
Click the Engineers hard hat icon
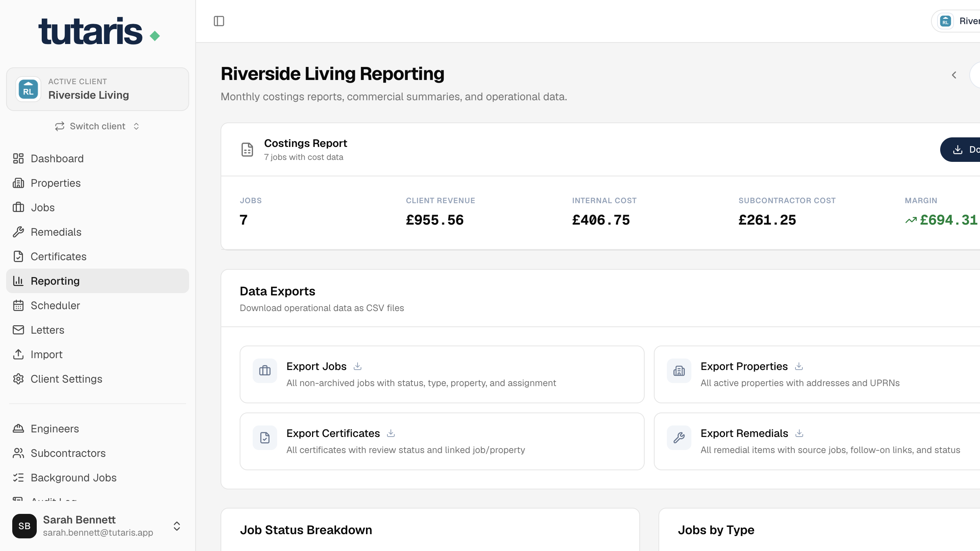pos(18,429)
